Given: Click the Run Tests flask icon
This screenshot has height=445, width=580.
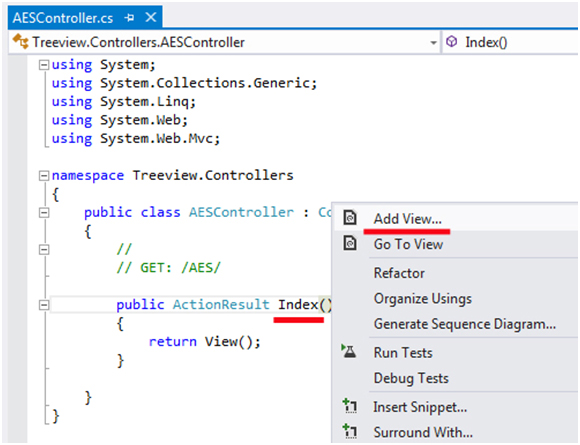Looking at the screenshot, I should click(349, 351).
